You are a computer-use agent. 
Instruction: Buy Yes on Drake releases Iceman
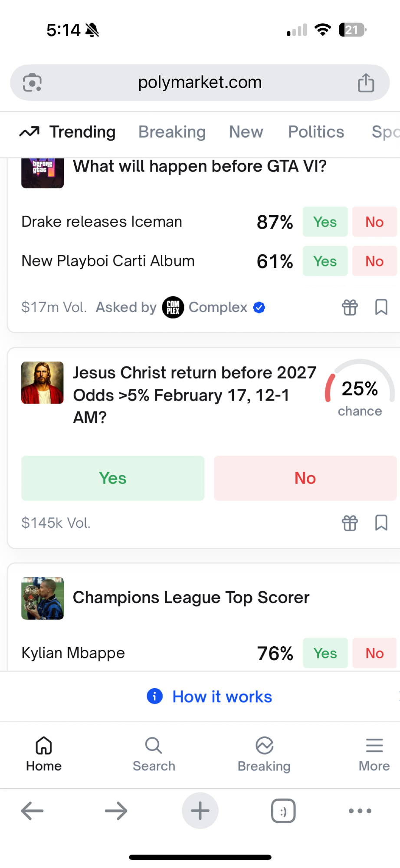point(325,222)
